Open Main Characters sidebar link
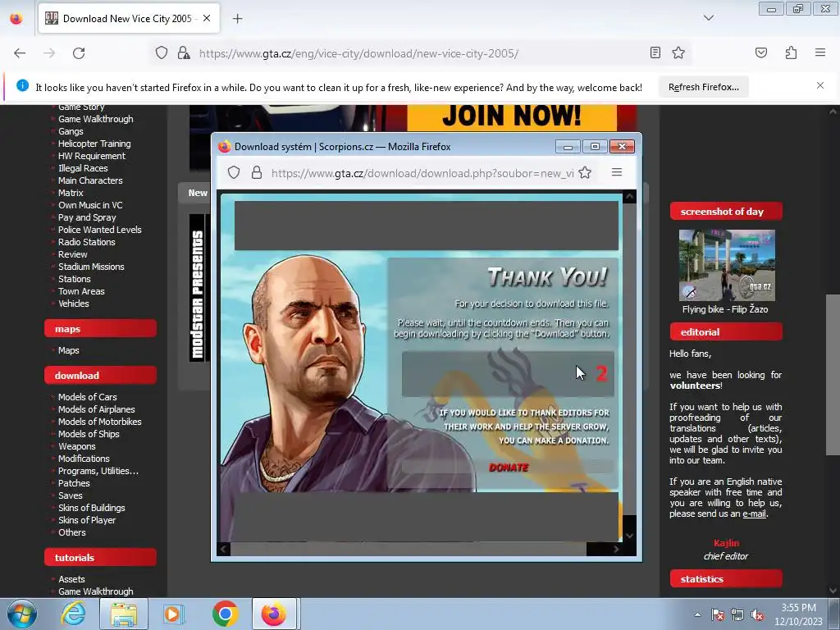This screenshot has width=840, height=630. coord(90,180)
